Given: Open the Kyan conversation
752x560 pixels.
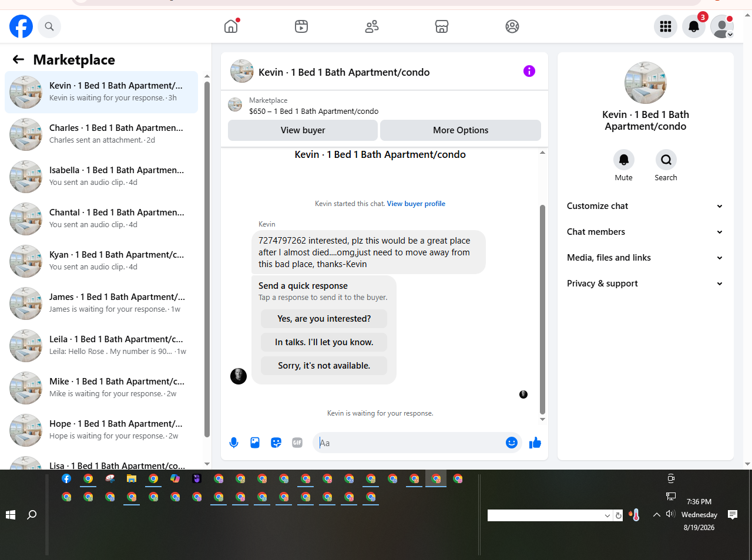Looking at the screenshot, I should 102,261.
